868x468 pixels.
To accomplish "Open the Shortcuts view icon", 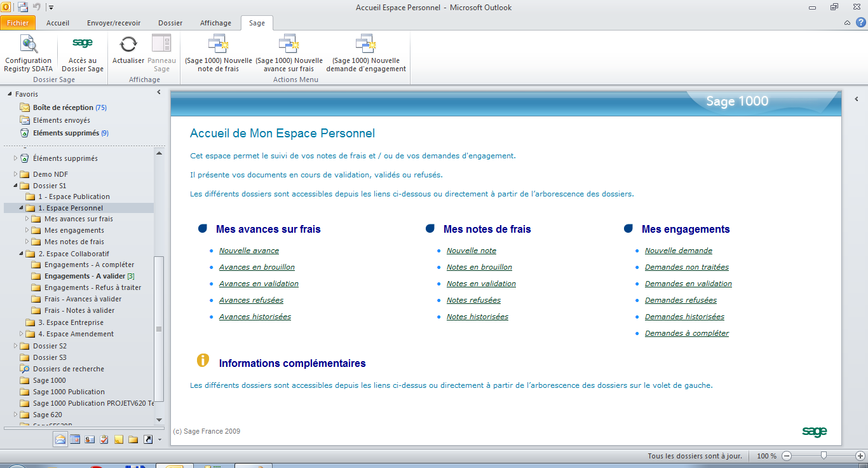I will point(148,439).
